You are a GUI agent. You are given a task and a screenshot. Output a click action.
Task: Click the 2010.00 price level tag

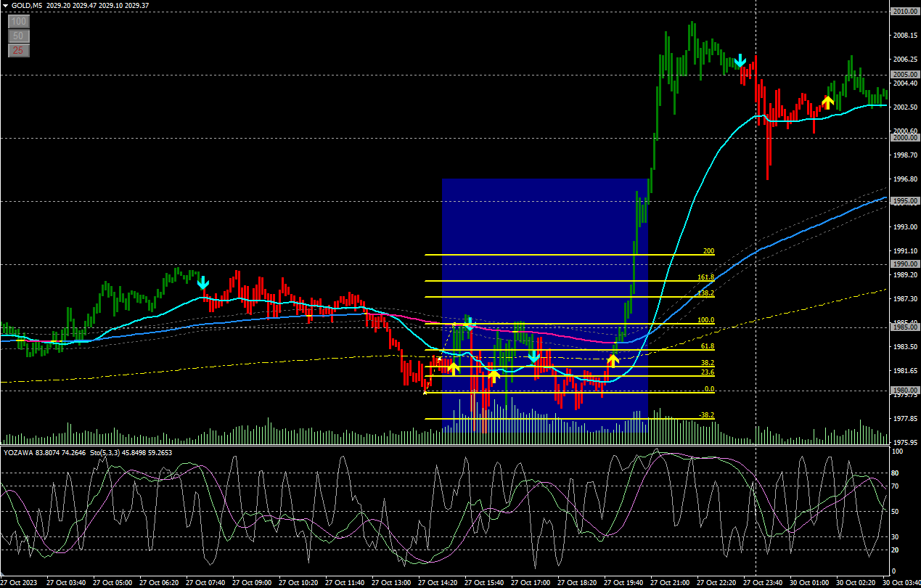click(x=904, y=12)
